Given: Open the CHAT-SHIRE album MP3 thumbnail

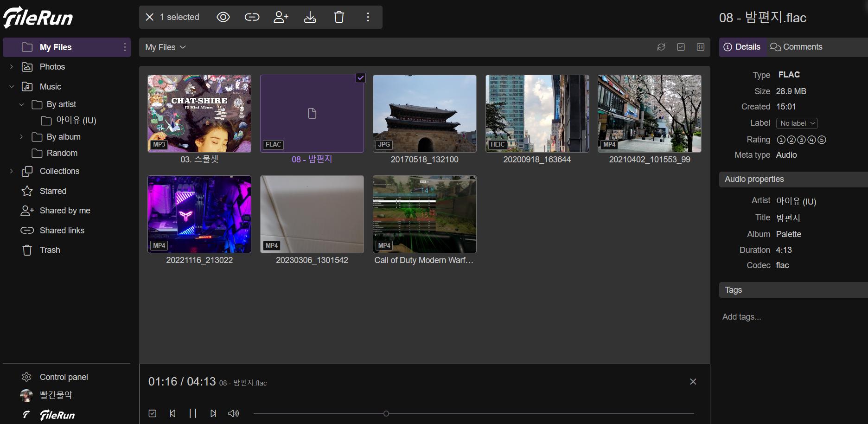Looking at the screenshot, I should 199,114.
